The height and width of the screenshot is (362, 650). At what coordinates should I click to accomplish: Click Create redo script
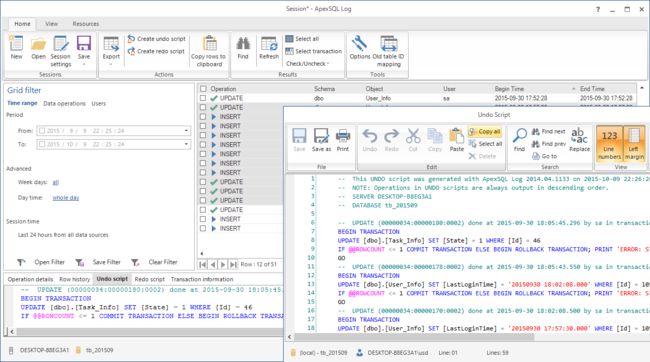tap(156, 51)
